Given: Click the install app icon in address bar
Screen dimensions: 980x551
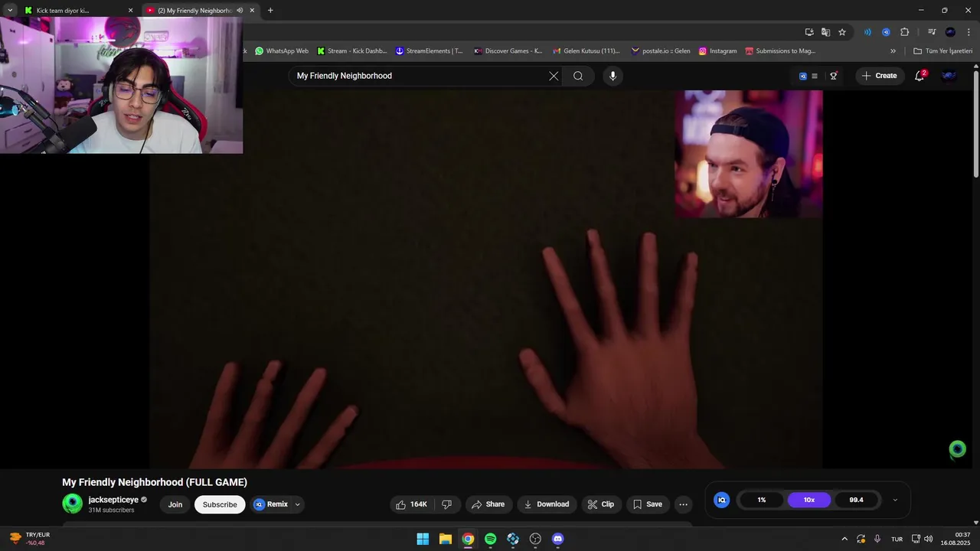Looking at the screenshot, I should pos(809,32).
